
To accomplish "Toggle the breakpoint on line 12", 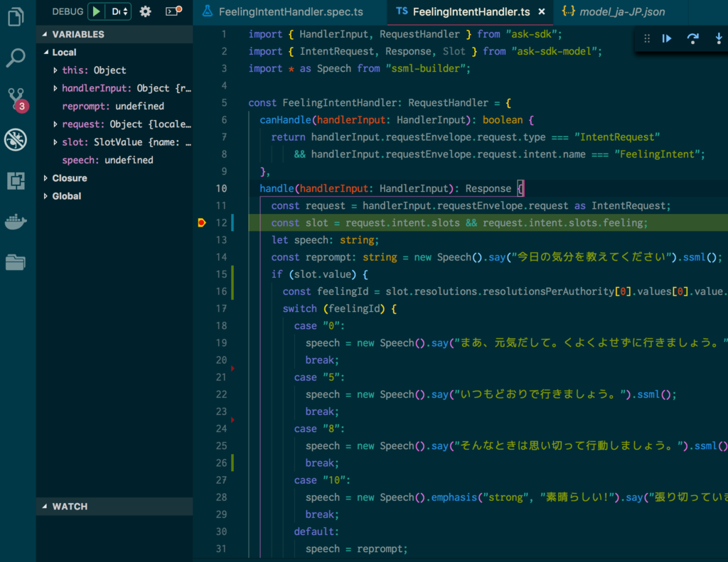I will [201, 223].
